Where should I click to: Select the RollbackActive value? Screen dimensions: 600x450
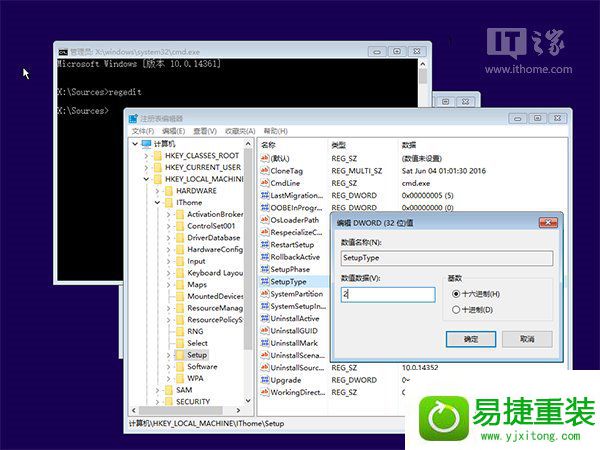pos(295,257)
